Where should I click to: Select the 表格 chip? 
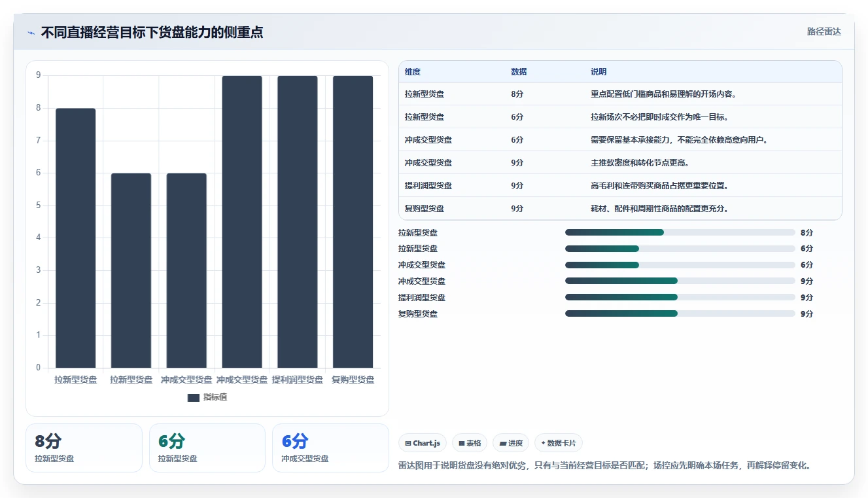[x=470, y=443]
